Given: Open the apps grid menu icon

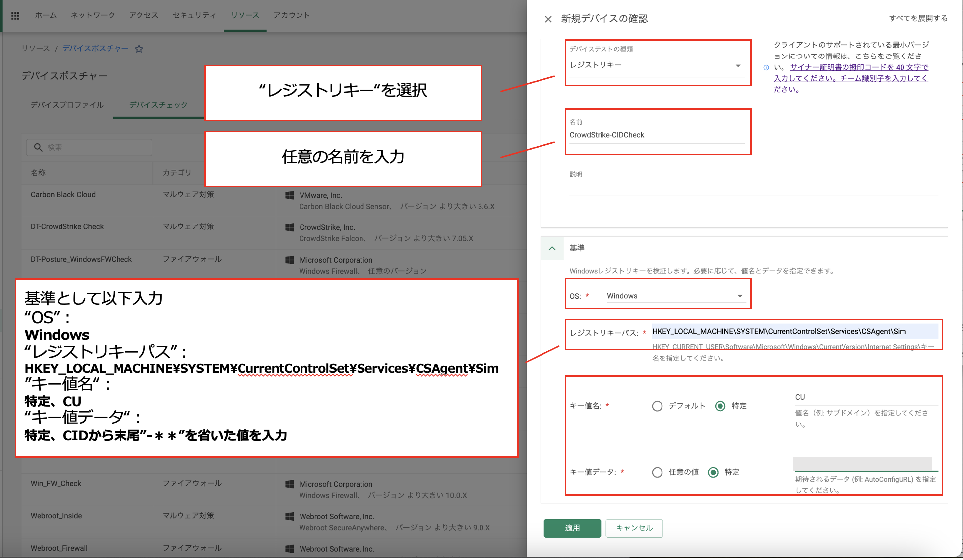Looking at the screenshot, I should click(x=15, y=16).
